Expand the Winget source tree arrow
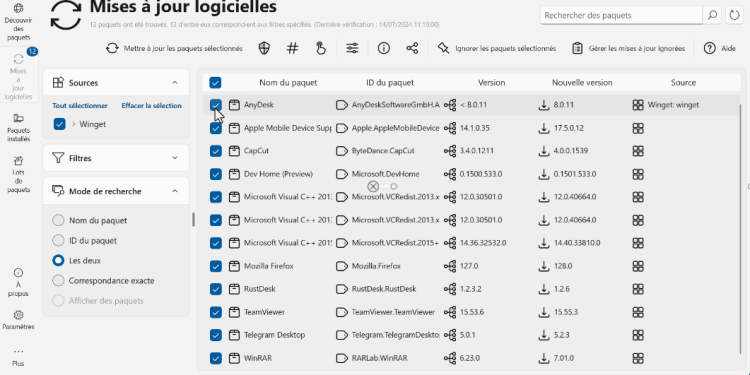750x375 pixels. 74,124
